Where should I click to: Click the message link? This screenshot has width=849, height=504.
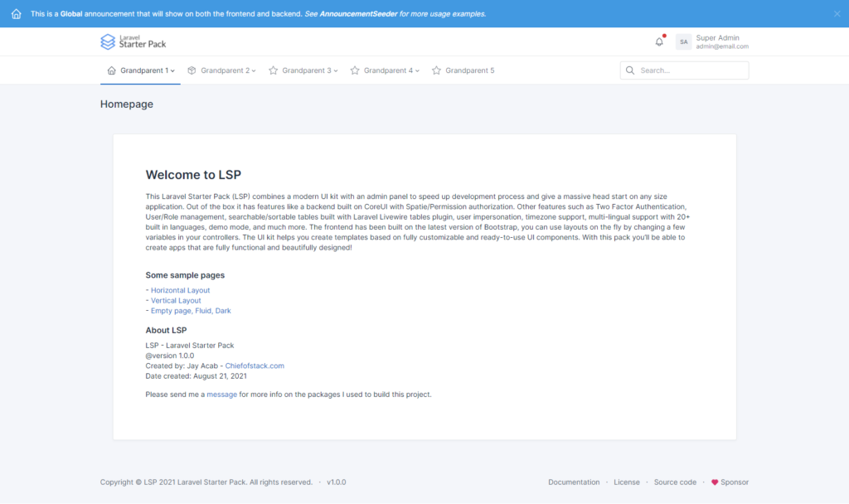click(222, 395)
